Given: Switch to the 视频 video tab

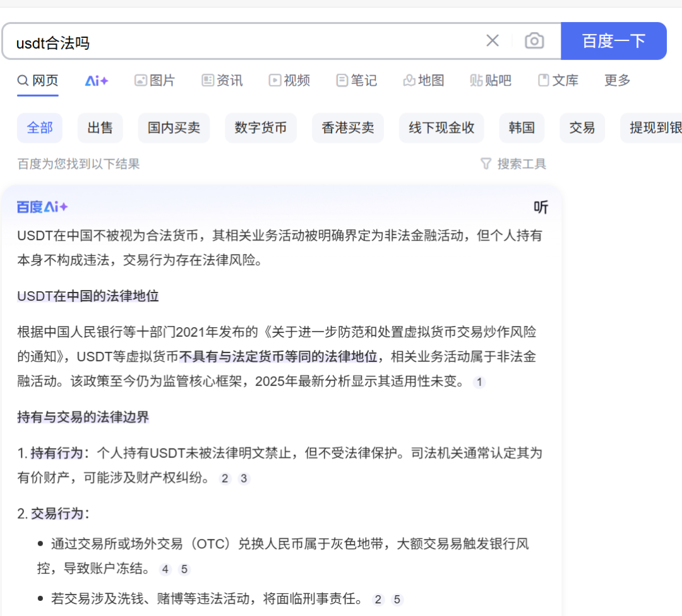Looking at the screenshot, I should click(289, 81).
